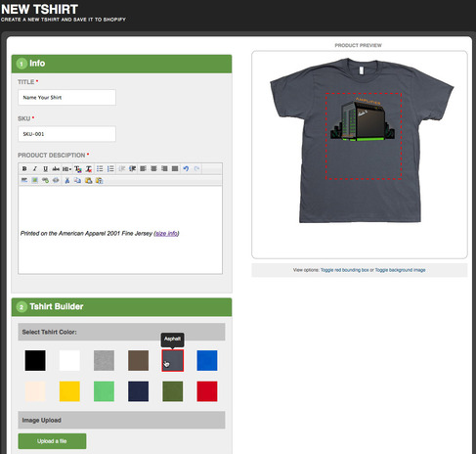Click the greyed-out unlink icon

point(56,180)
